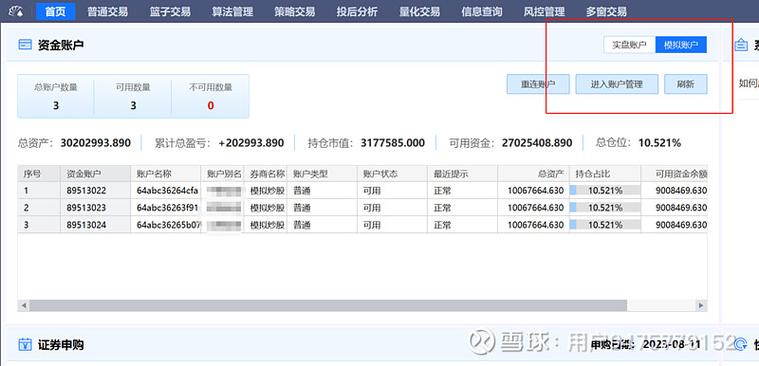The width and height of the screenshot is (759, 366).
Task: Sort by the 账户别名 column header
Action: [222, 173]
